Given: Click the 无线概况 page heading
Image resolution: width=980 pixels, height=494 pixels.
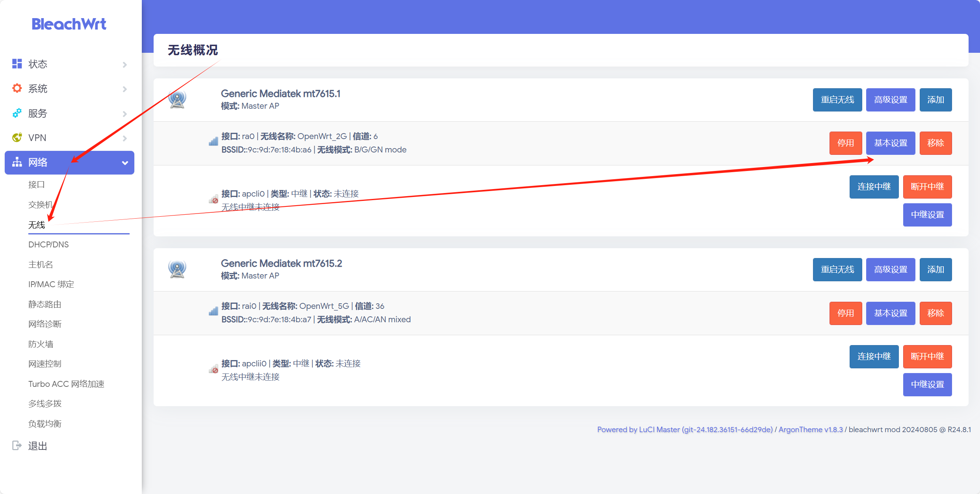Looking at the screenshot, I should tap(193, 50).
